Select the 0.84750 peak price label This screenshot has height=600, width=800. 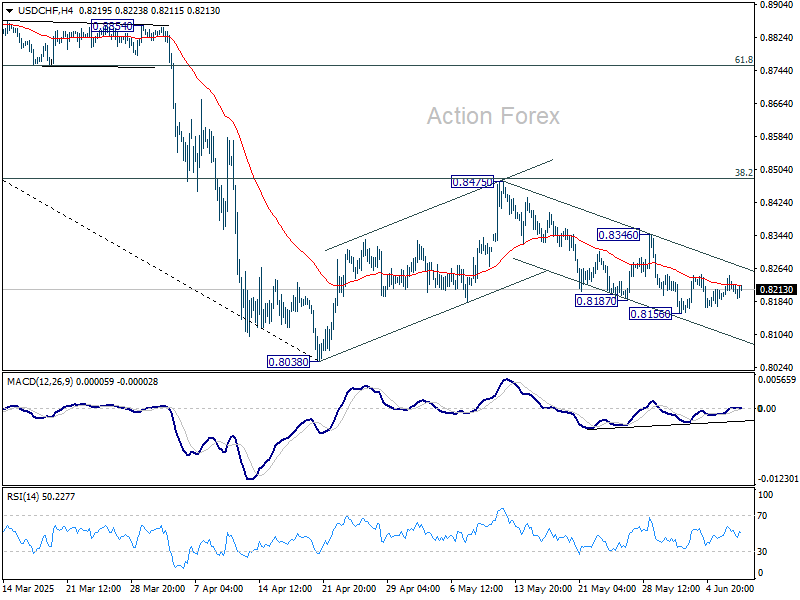click(x=472, y=182)
